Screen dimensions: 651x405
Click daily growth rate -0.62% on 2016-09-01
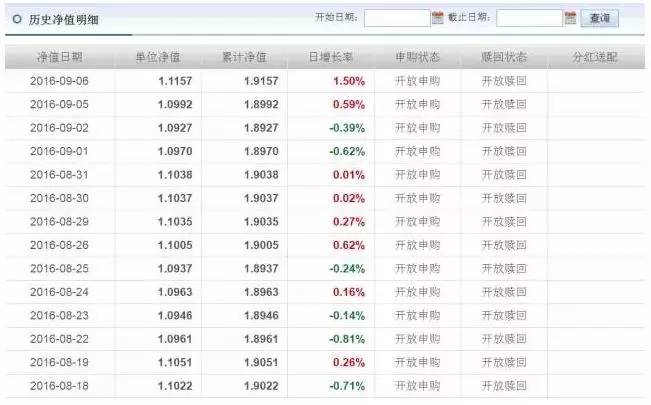point(347,151)
